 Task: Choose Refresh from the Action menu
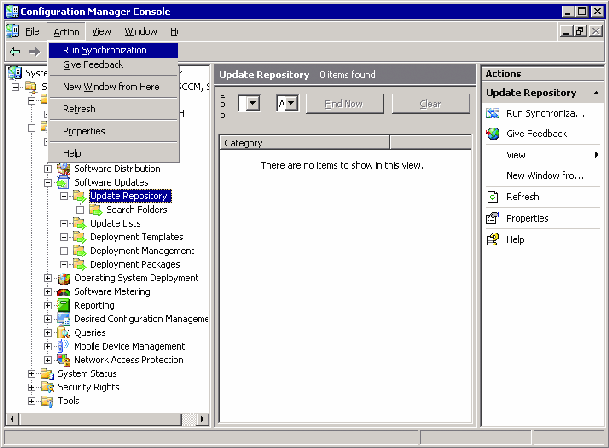[x=113, y=109]
